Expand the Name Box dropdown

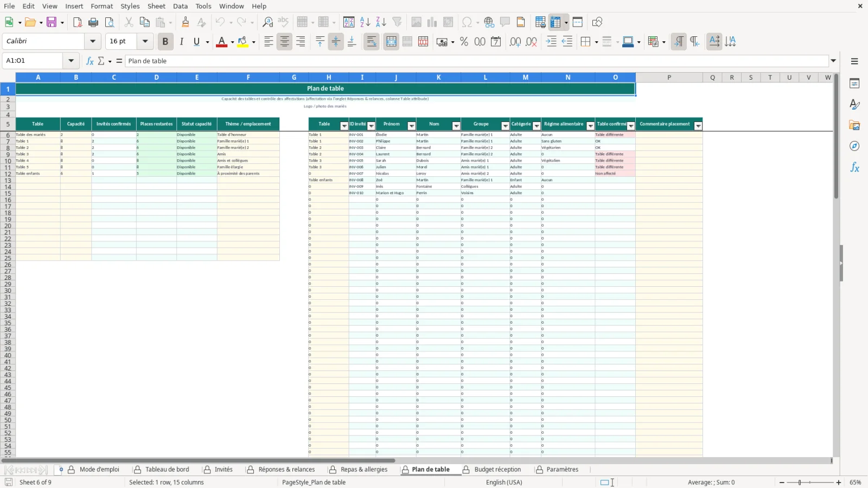point(71,61)
